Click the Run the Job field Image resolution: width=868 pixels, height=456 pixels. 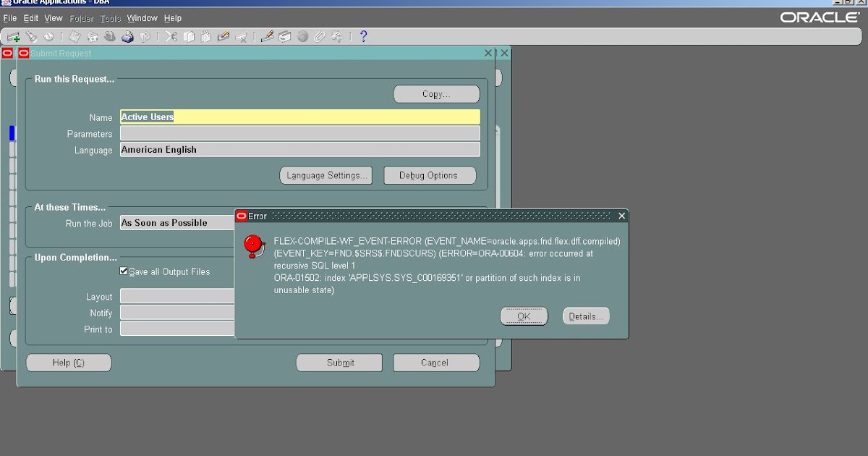tap(177, 223)
